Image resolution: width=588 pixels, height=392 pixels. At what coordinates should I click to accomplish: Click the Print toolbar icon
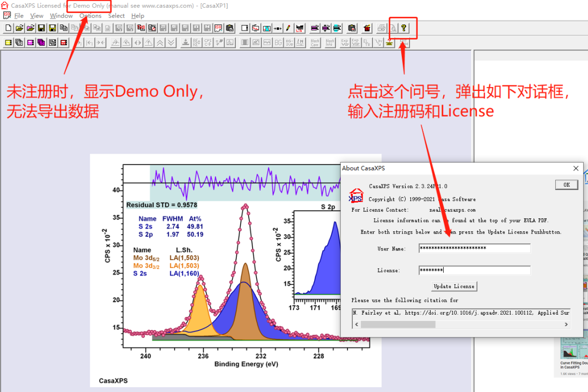point(381,28)
